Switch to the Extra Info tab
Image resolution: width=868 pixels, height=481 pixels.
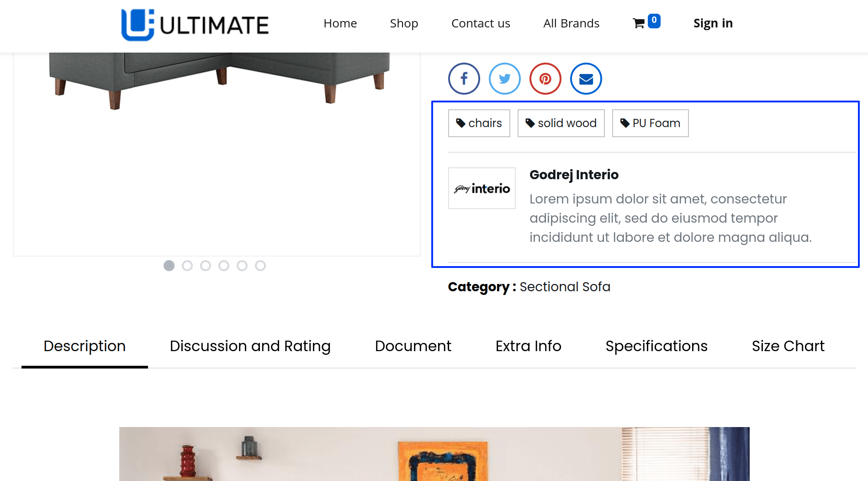[528, 346]
